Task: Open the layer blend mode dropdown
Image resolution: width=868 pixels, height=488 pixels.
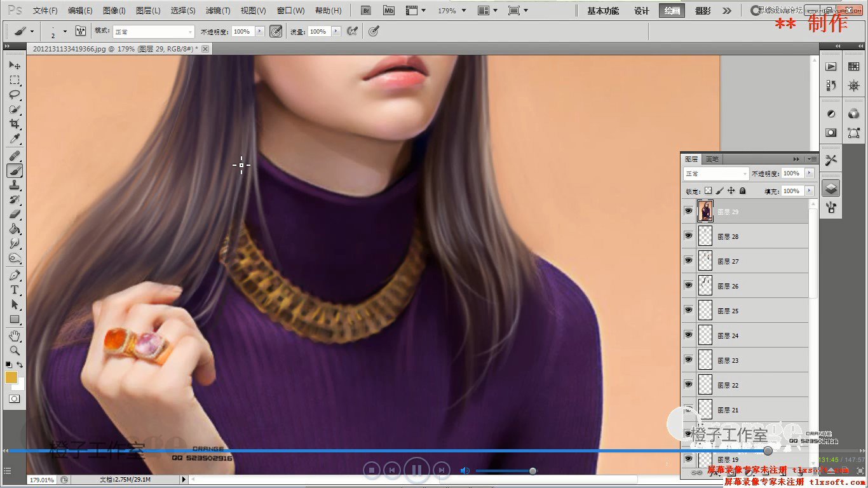Action: pos(716,173)
